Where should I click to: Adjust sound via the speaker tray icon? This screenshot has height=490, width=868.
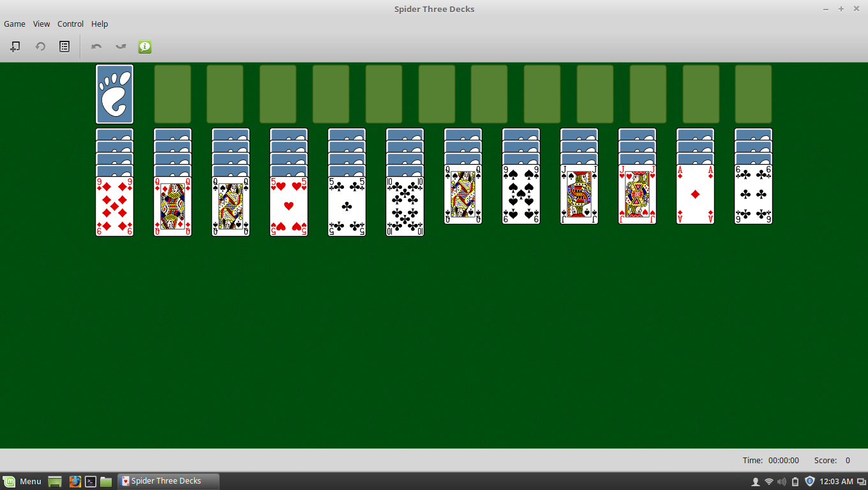point(780,481)
